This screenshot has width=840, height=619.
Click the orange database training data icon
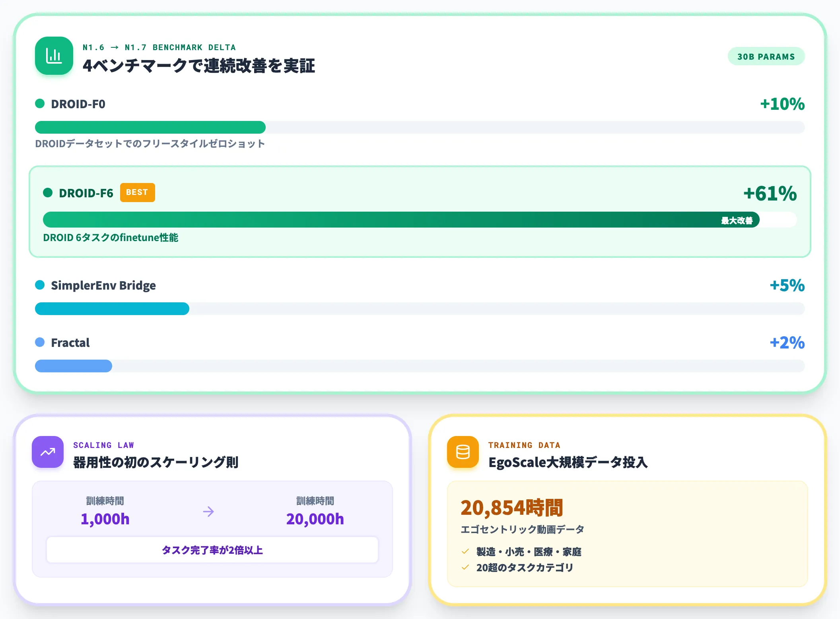point(463,452)
